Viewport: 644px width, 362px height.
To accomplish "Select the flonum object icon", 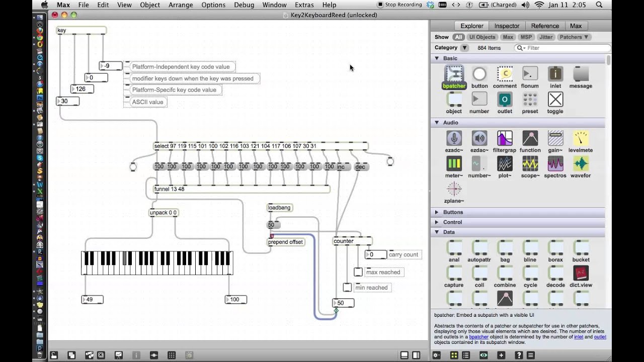I will 530,74.
